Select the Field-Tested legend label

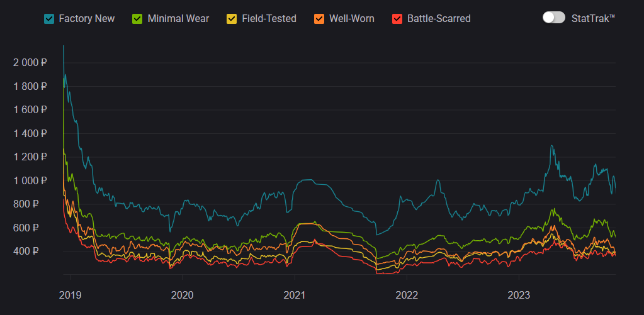pos(269,19)
